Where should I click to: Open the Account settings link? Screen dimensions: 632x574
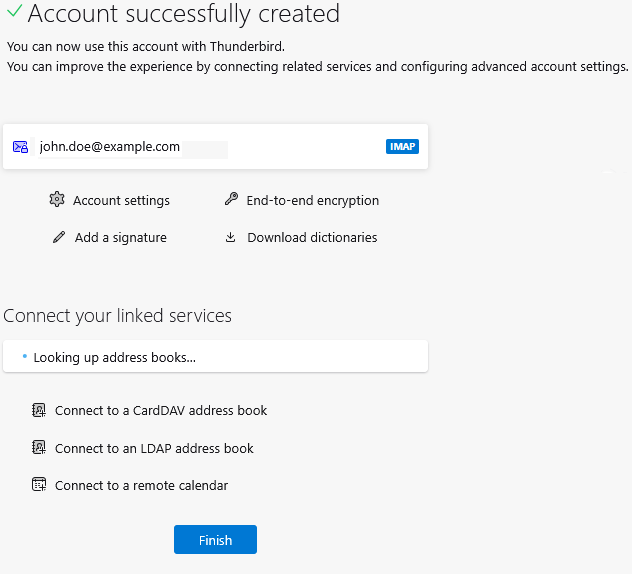pyautogui.click(x=121, y=201)
